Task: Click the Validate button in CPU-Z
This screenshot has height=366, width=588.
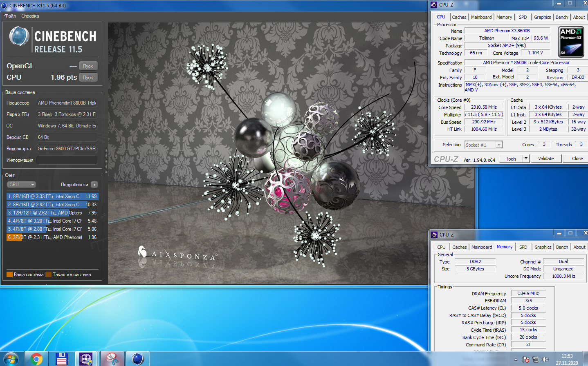Action: [546, 158]
